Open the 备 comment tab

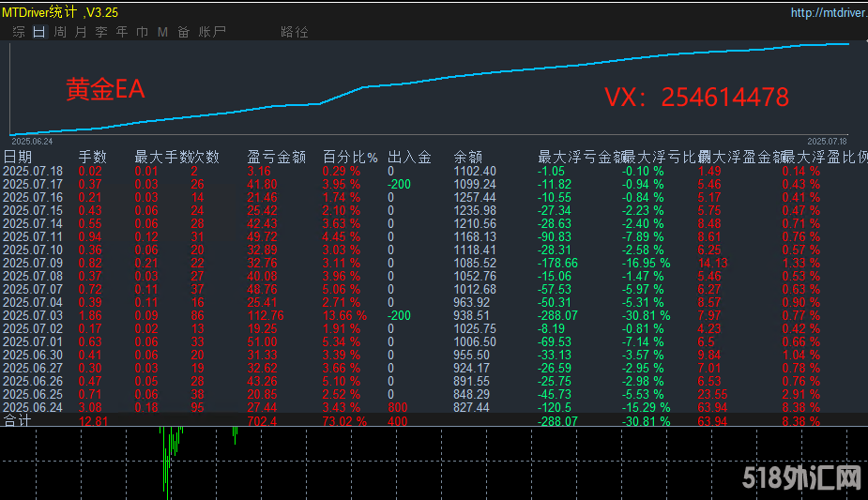click(183, 32)
